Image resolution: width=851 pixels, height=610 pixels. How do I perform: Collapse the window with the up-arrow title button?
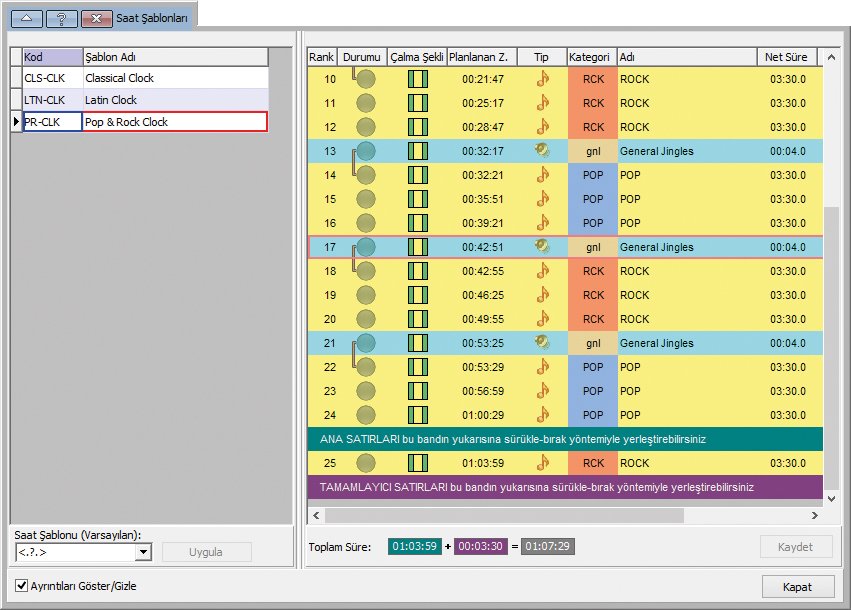[27, 18]
